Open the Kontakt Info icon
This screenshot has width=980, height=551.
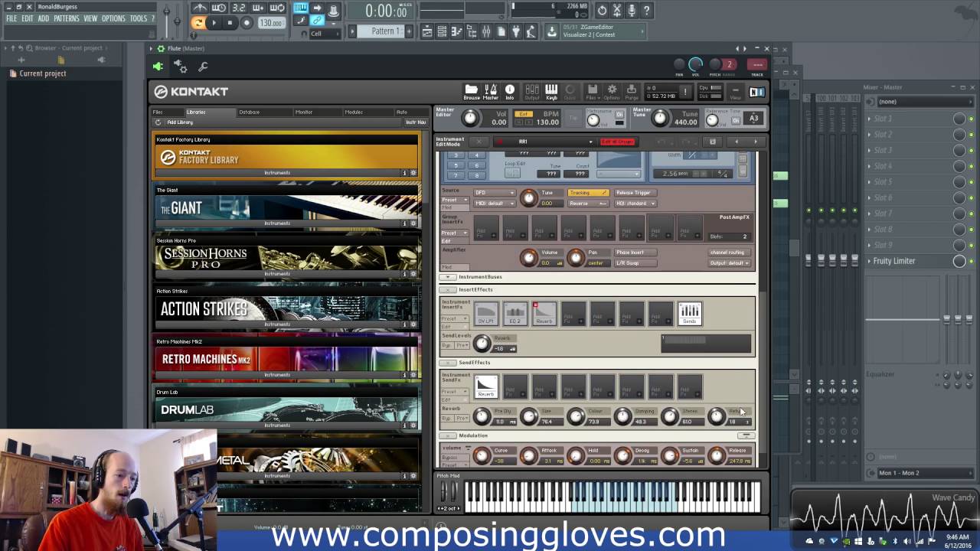(x=509, y=92)
